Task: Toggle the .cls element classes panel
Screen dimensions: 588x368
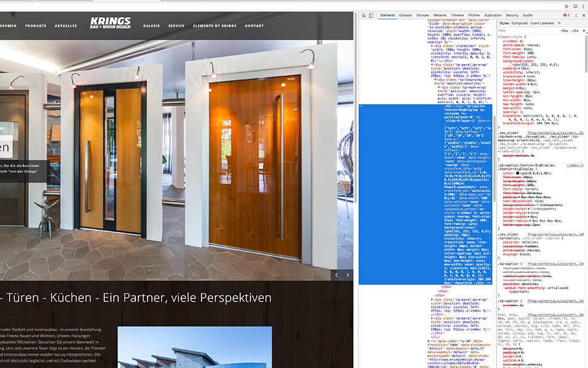Action: click(575, 31)
